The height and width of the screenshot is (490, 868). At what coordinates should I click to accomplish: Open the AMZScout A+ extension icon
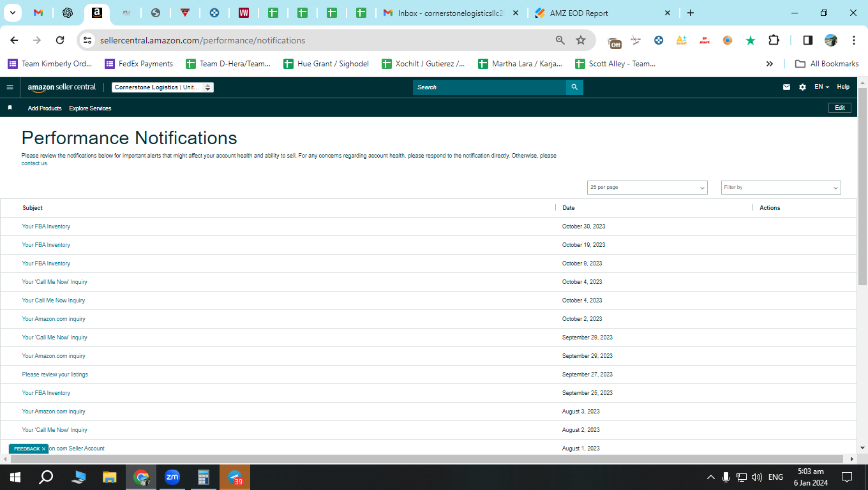tap(682, 40)
